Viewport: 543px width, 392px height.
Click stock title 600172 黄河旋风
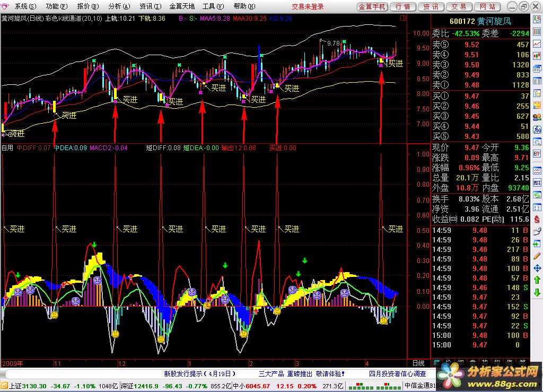(480, 21)
